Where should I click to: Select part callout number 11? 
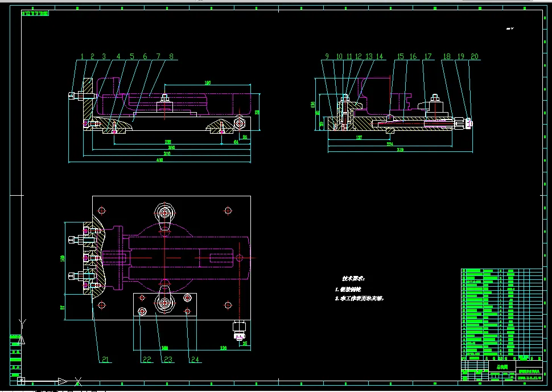coord(349,56)
